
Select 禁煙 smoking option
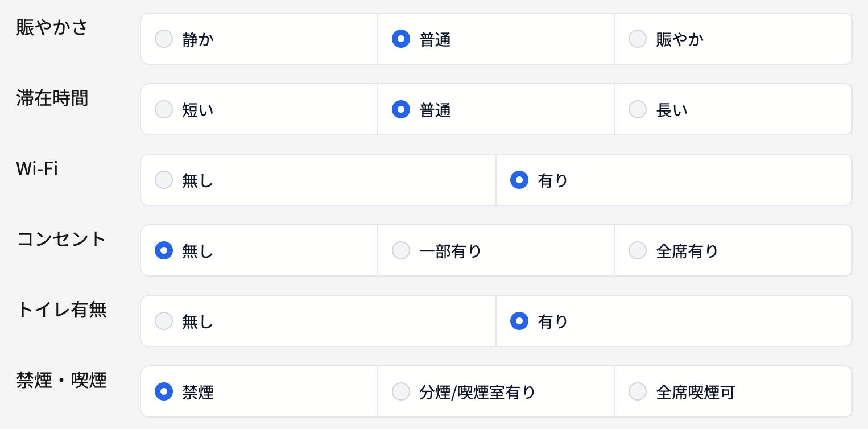[x=164, y=391]
